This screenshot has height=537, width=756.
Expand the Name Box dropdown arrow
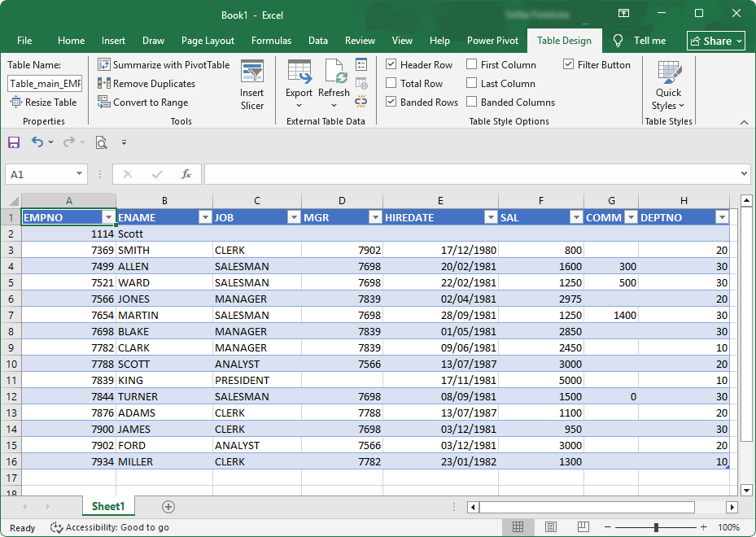tap(79, 173)
